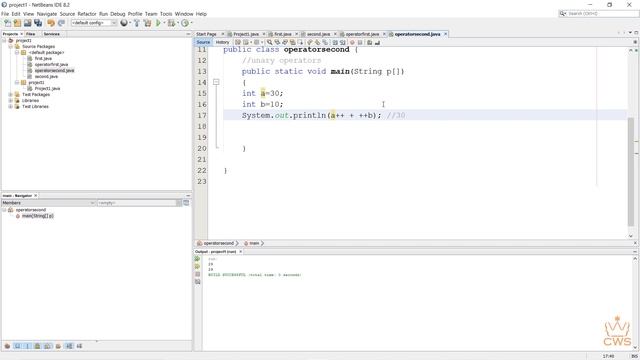Select Project1.java in Projects tree
Screen dimensions: 640x360
pos(47,89)
